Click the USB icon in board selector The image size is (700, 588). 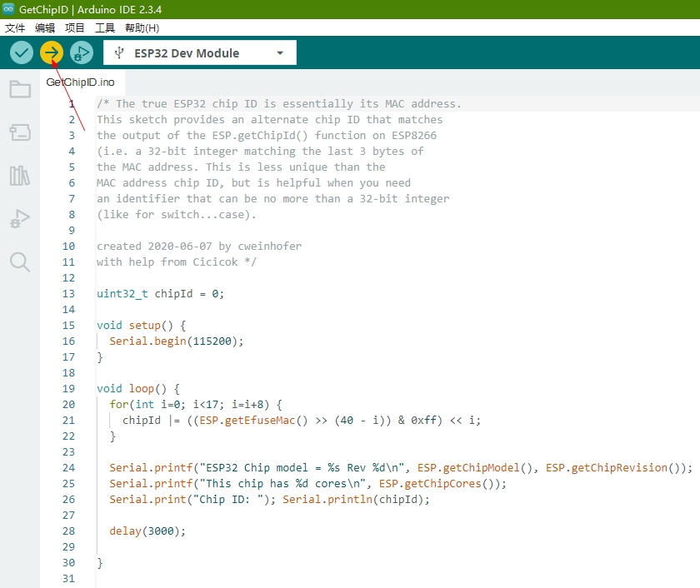pyautogui.click(x=118, y=52)
